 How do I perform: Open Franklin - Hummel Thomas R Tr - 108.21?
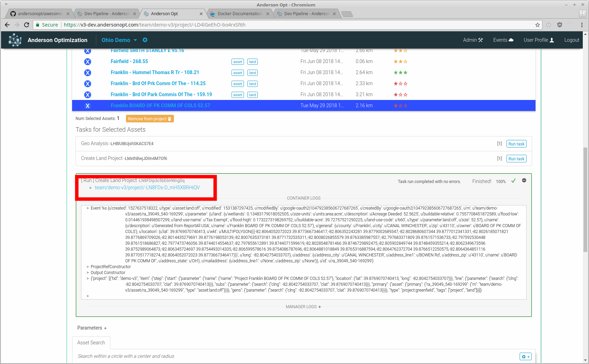pos(155,72)
